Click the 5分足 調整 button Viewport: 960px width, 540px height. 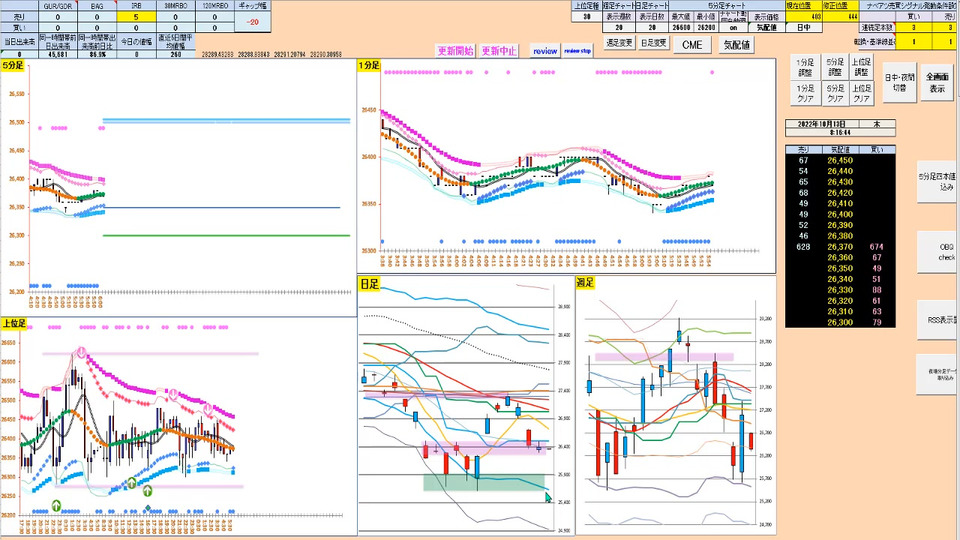[834, 67]
